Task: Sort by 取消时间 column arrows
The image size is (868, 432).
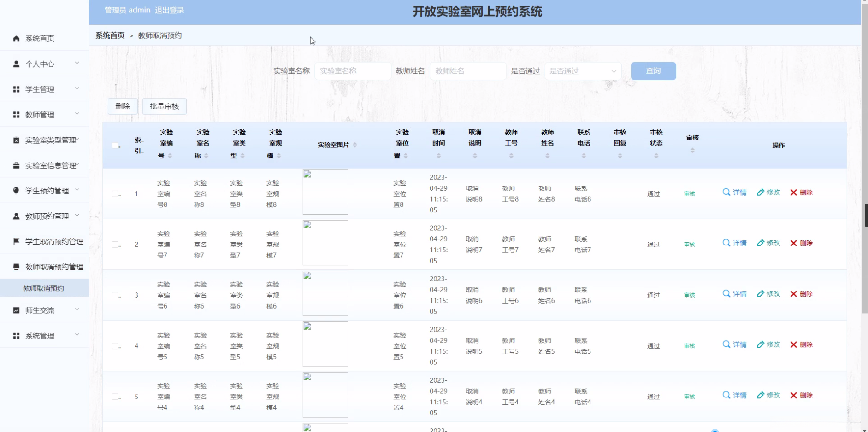Action: click(439, 156)
